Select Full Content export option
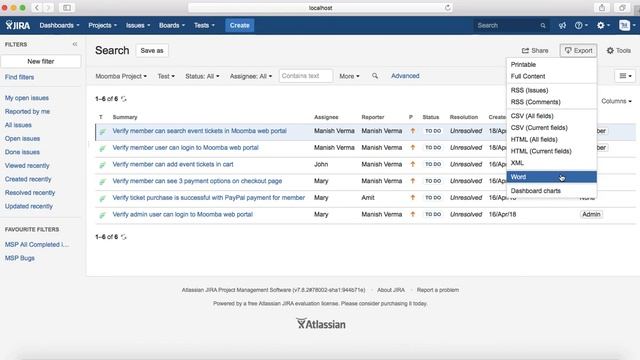Image resolution: width=640 pixels, height=360 pixels. 551,76
